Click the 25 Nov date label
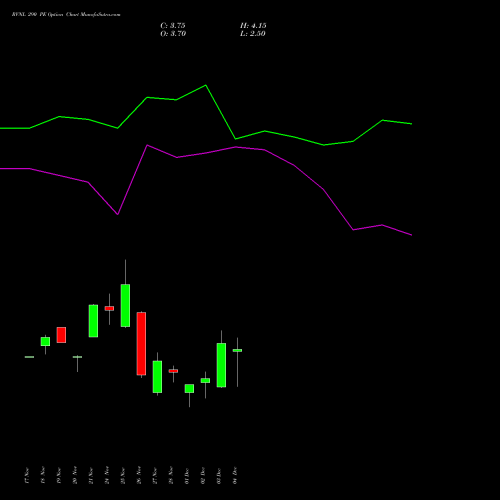 (x=123, y=476)
